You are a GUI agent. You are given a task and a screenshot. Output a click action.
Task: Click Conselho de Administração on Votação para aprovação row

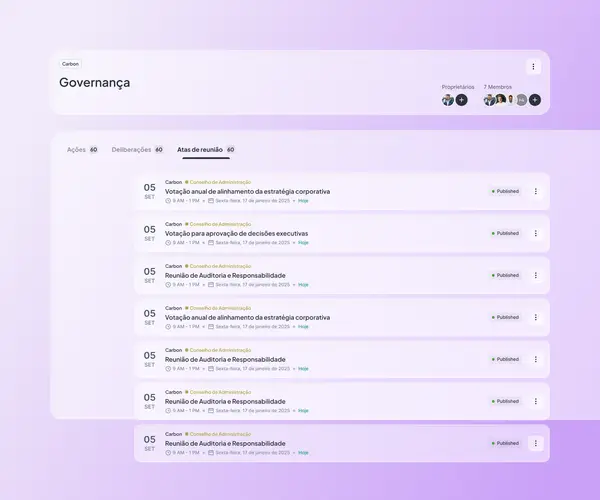[220, 224]
